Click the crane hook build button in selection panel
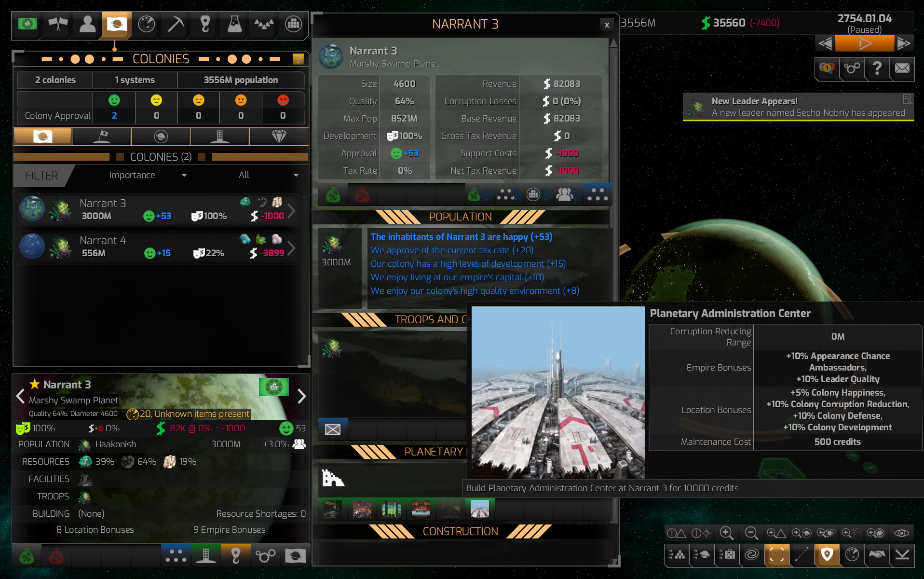 tap(235, 556)
